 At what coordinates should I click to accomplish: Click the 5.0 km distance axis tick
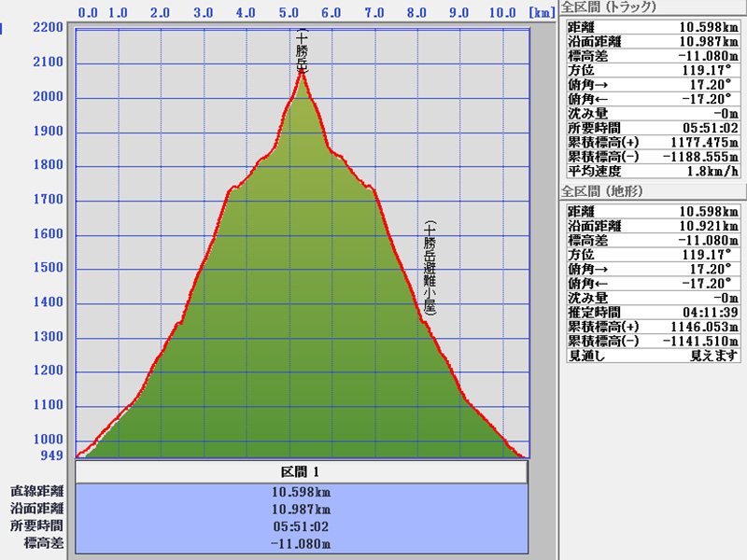[289, 13]
